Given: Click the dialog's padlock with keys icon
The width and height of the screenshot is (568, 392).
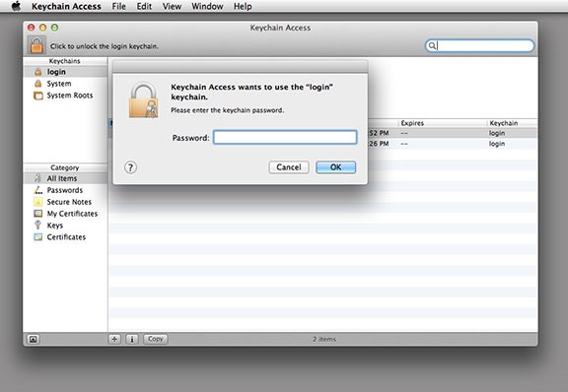Looking at the screenshot, I should 143,100.
